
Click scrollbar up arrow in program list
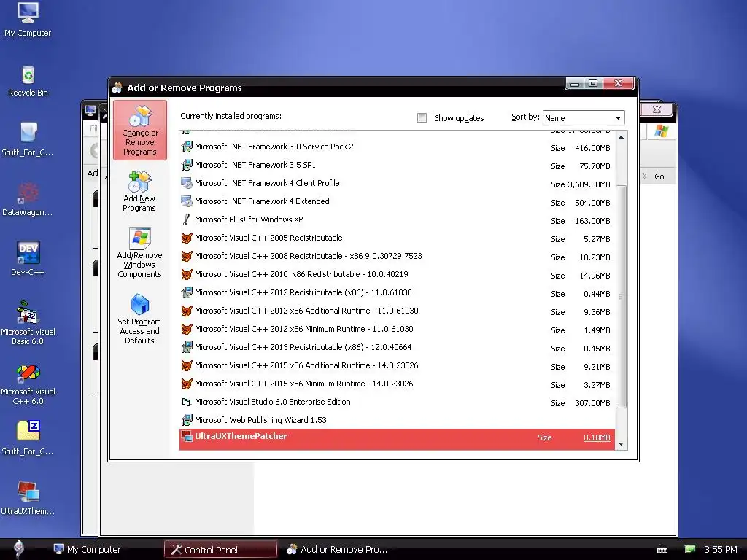(622, 137)
